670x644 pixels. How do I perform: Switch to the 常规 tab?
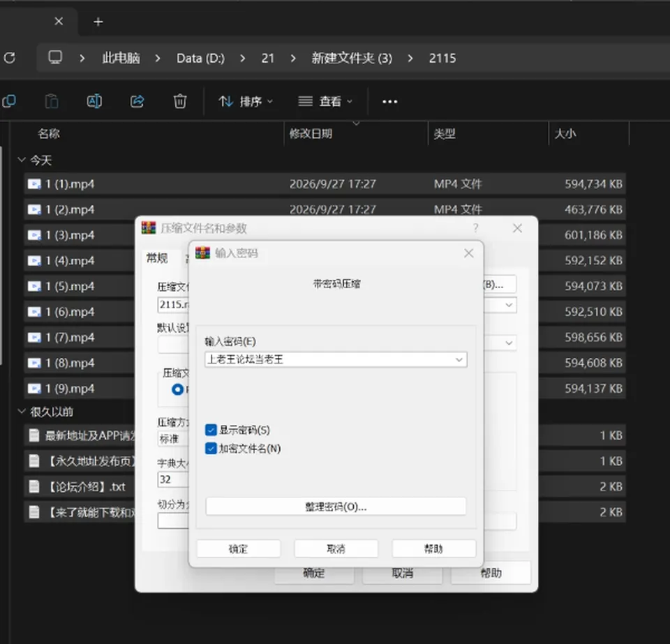point(157,258)
